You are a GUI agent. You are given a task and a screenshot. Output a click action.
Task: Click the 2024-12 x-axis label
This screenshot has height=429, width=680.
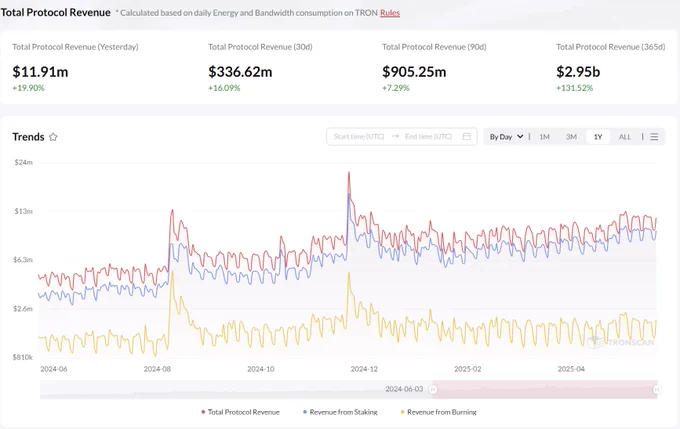tap(364, 369)
